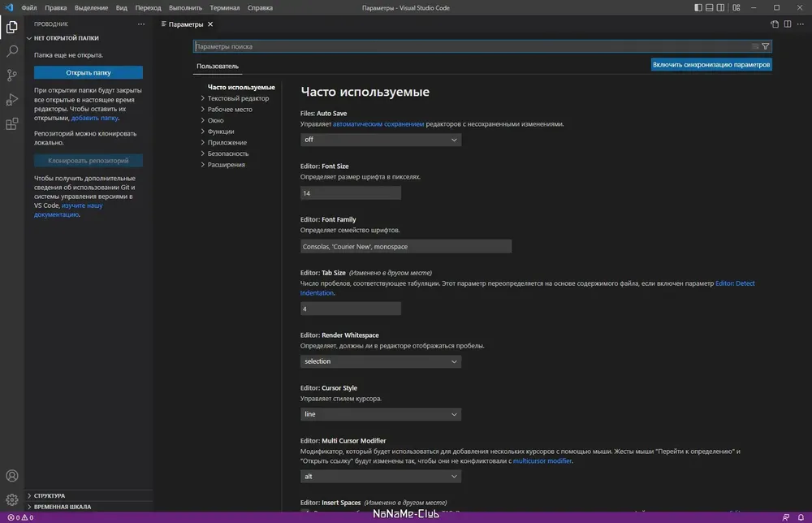Open the Выделение menu
This screenshot has width=812, height=523.
91,8
